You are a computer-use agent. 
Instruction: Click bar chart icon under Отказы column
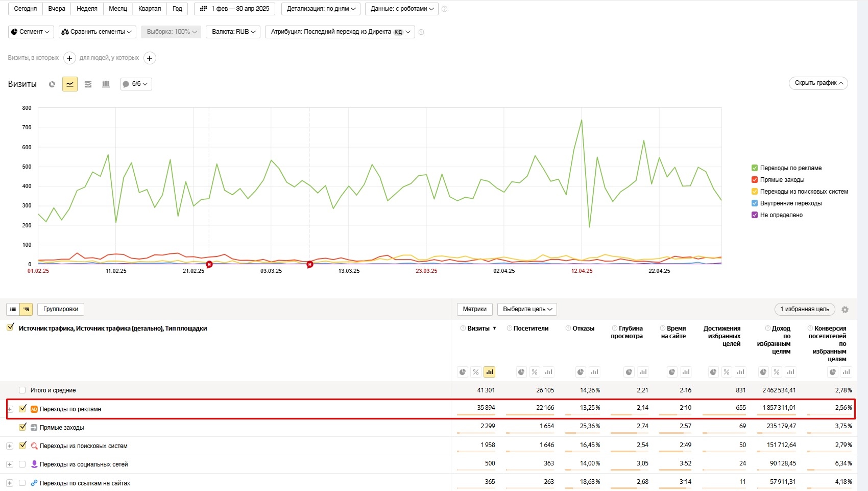[x=594, y=372]
